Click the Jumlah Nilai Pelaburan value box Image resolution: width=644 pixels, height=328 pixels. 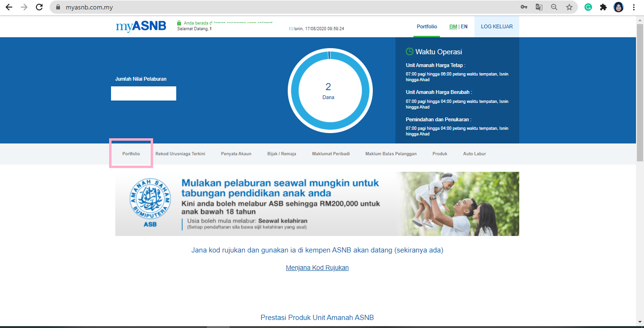144,93
